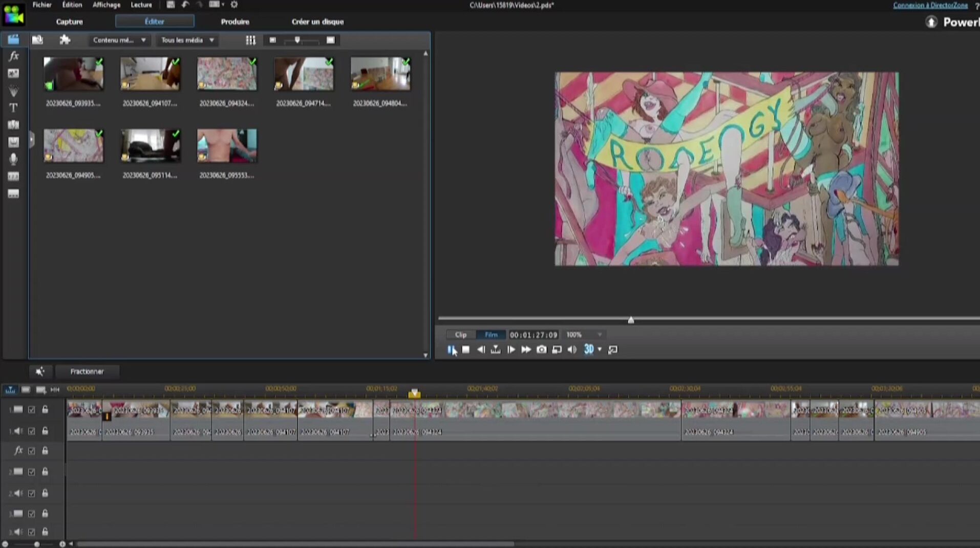The width and height of the screenshot is (980, 548).
Task: Enable 3D mode in the preview
Action: click(589, 349)
